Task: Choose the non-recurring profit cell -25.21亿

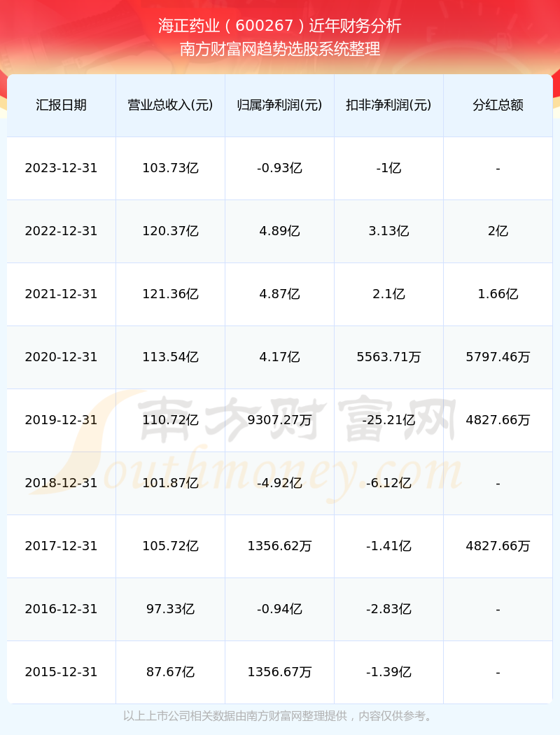Action: pos(389,420)
